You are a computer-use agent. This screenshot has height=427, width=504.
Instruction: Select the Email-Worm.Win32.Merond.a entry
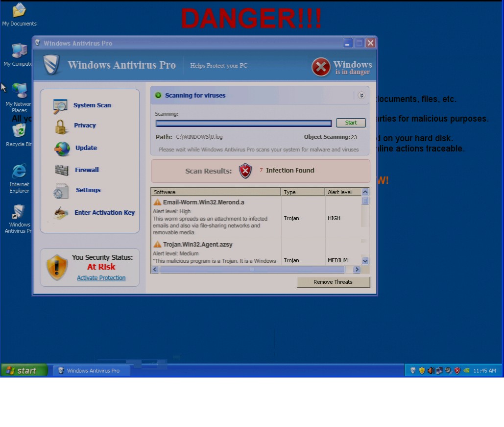(203, 202)
